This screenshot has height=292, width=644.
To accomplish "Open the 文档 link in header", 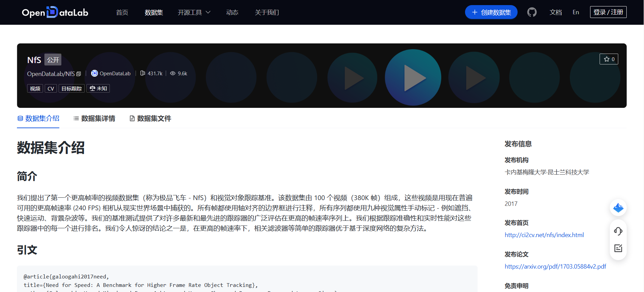I will (x=556, y=12).
